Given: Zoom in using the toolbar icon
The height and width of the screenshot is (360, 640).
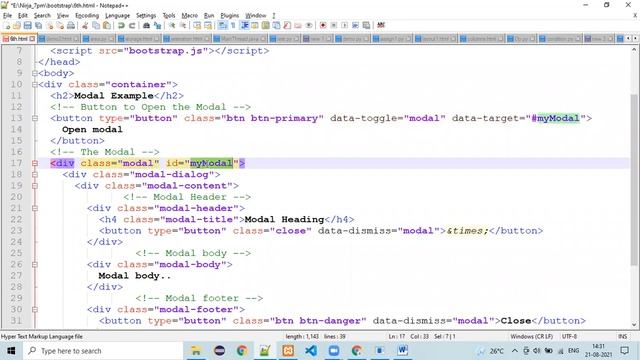Looking at the screenshot, I should (x=172, y=25).
